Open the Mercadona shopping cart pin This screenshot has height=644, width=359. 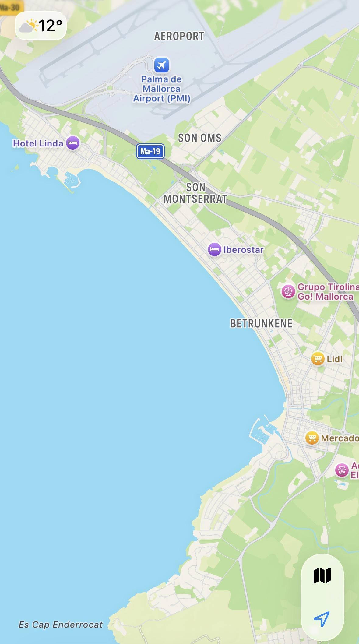(312, 438)
